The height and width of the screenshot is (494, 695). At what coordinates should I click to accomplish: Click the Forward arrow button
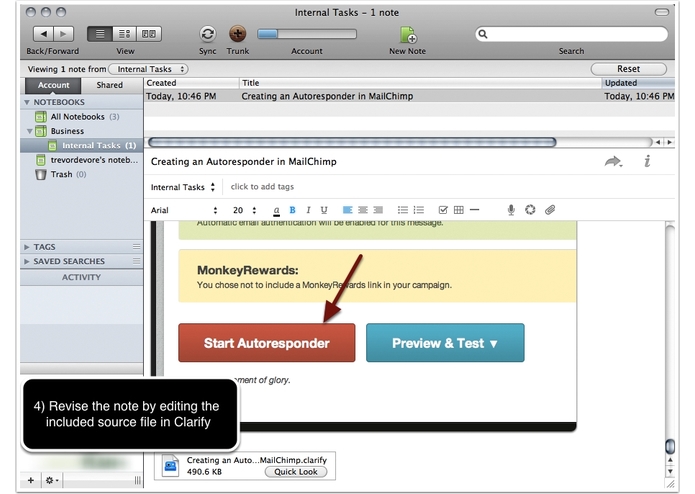(x=63, y=34)
